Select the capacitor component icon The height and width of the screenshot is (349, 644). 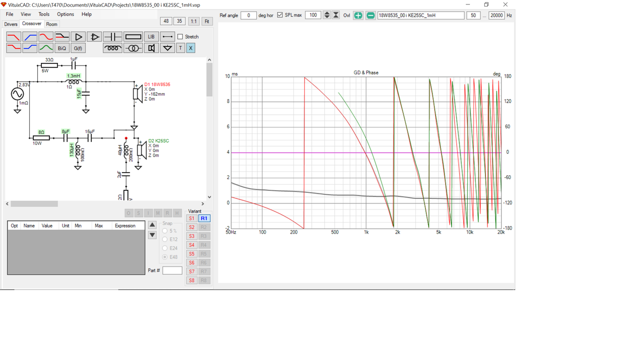(112, 37)
